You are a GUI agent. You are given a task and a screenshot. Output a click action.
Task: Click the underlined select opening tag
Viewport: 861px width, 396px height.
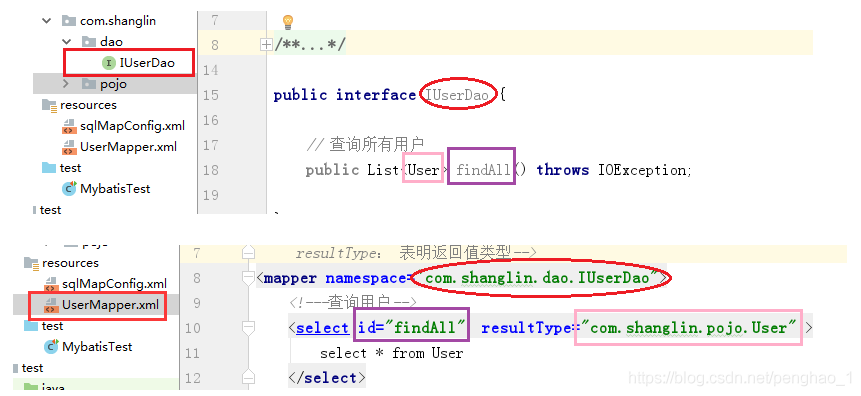322,328
